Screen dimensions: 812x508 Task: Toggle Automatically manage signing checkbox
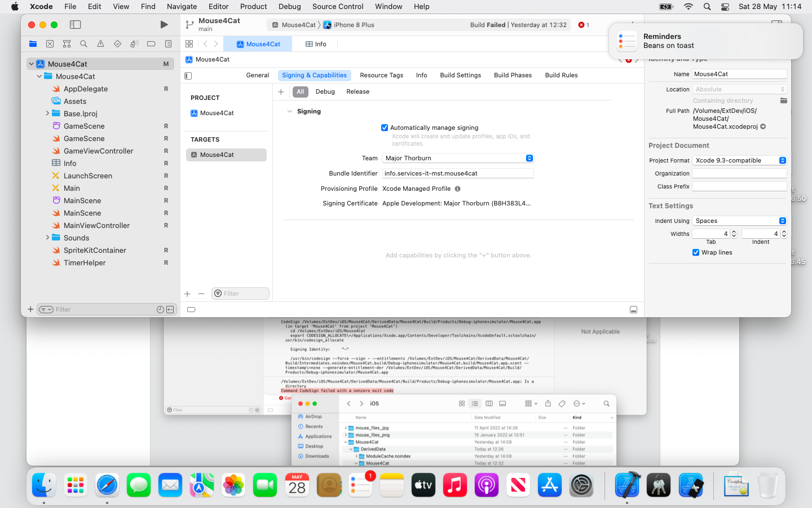click(385, 128)
